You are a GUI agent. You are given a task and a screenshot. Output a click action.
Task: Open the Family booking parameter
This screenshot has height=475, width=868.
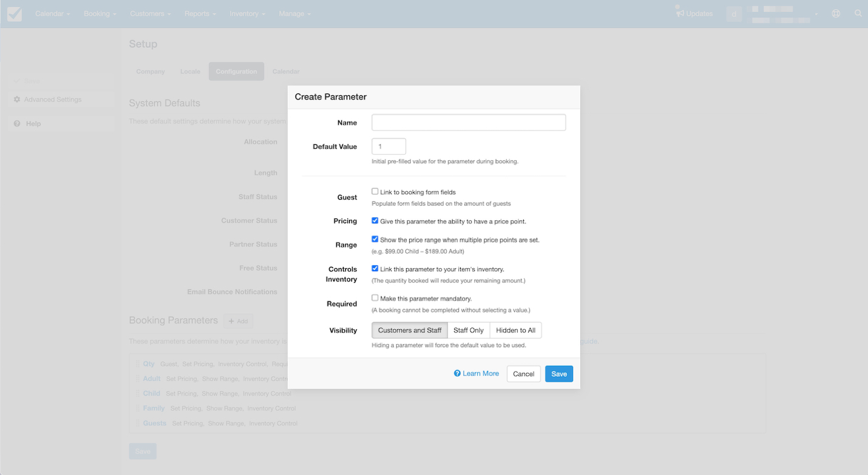(154, 408)
